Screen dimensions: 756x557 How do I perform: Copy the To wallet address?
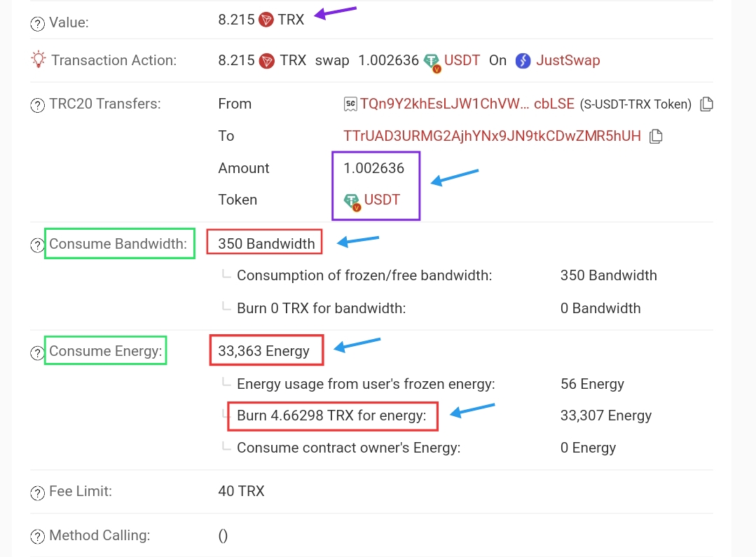click(x=656, y=136)
